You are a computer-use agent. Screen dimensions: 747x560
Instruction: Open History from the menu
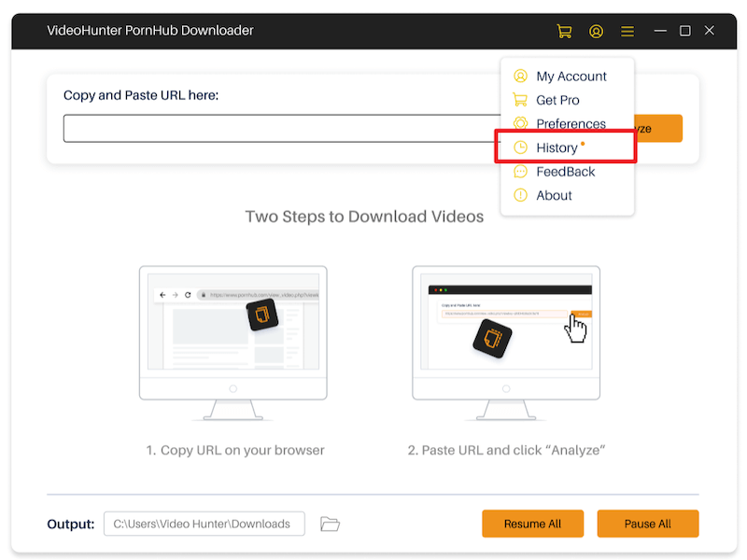tap(566, 147)
